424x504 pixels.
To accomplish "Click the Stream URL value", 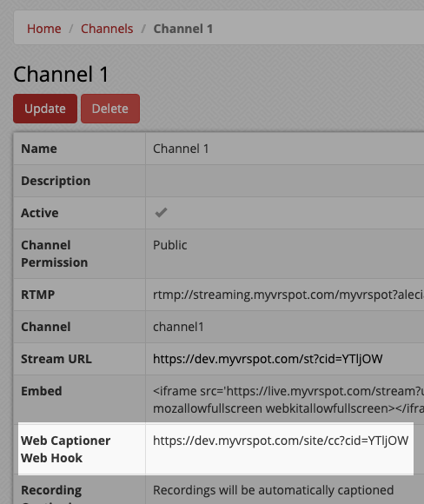I will pyautogui.click(x=268, y=359).
